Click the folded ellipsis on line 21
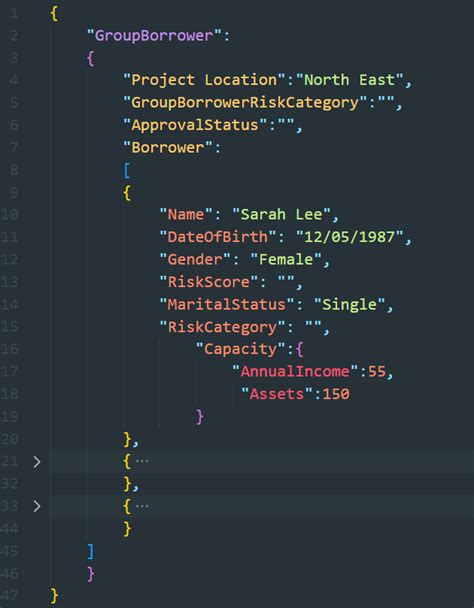474x608 pixels. [x=142, y=461]
